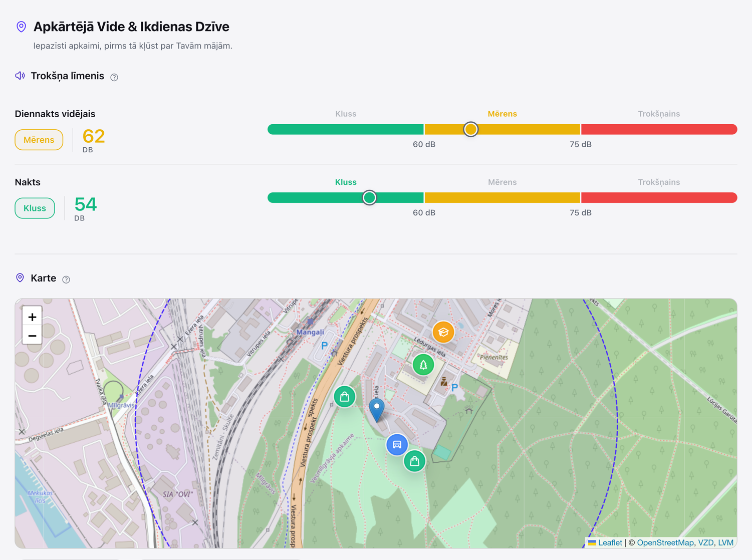
Task: Click the Trokšņa līmenis section heading
Action: tap(68, 76)
